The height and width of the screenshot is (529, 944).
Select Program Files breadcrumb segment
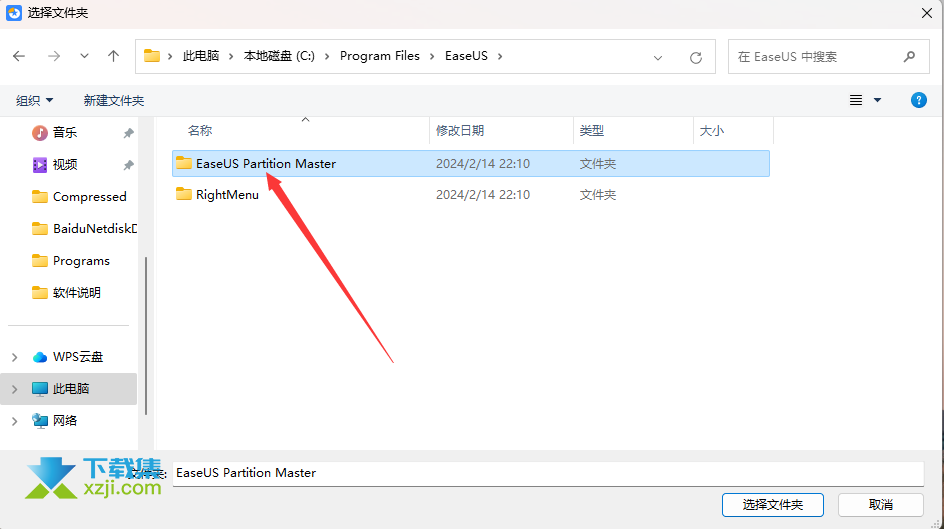tap(380, 56)
